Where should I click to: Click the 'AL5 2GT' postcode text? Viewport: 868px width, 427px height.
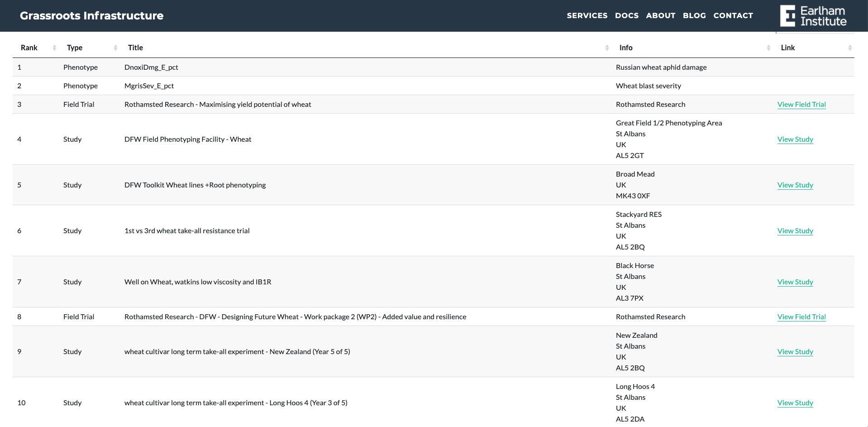tap(630, 155)
